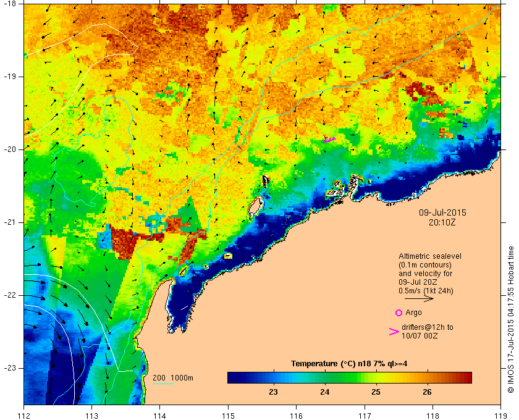Click the latitude axis label -19
This screenshot has height=420, width=519.
pos(10,77)
